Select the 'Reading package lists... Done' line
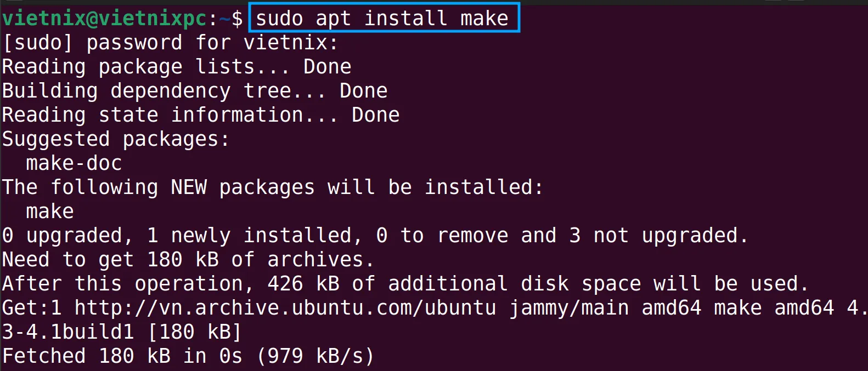The width and height of the screenshot is (868, 371). click(176, 67)
